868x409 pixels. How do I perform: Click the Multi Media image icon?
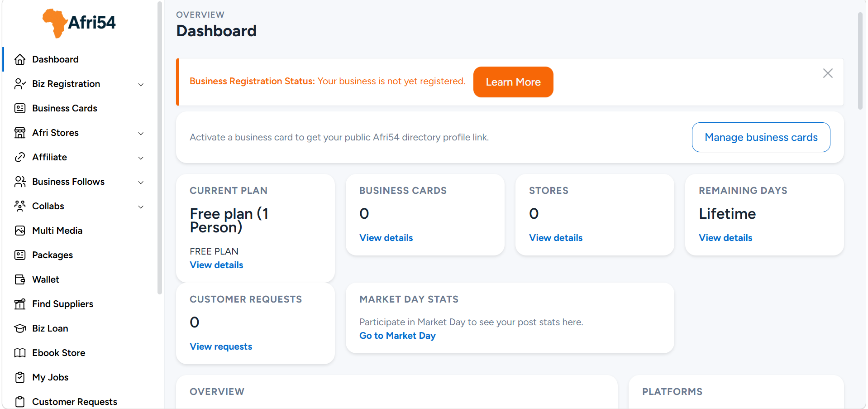pos(20,231)
